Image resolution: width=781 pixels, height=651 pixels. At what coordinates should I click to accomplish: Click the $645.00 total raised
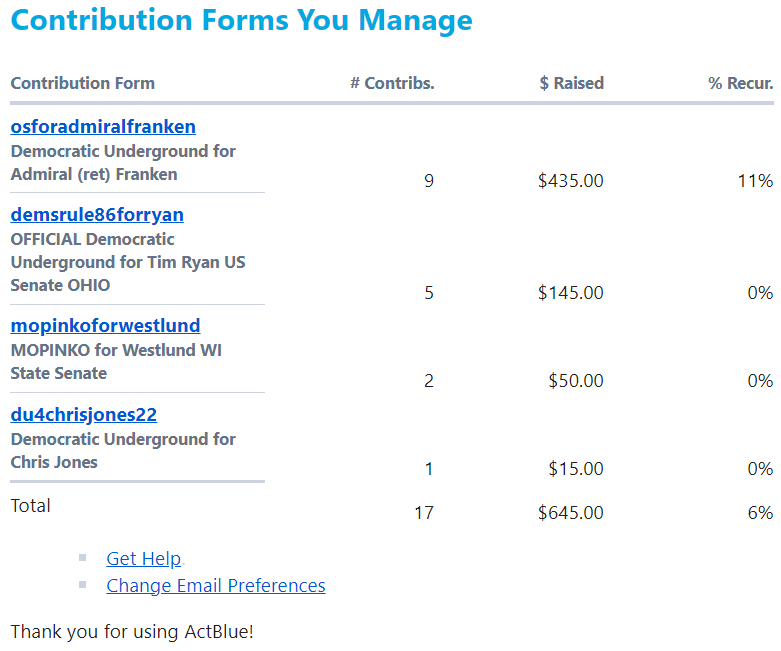click(571, 512)
